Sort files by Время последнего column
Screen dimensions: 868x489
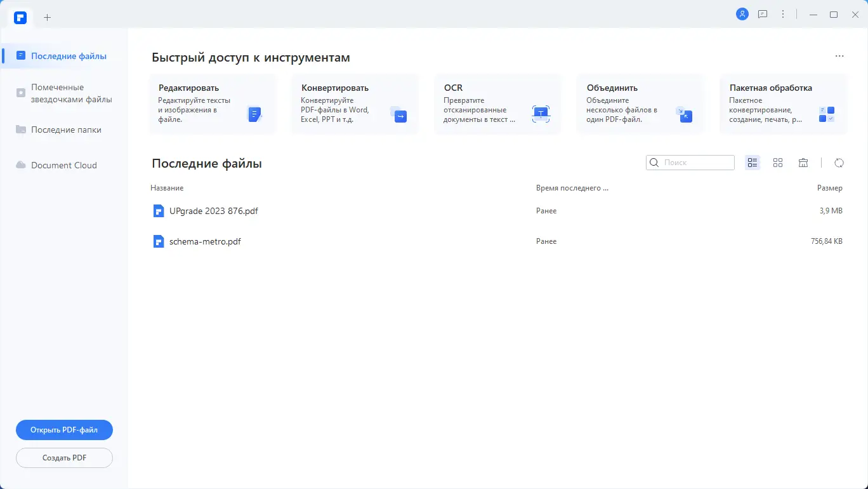tap(572, 187)
